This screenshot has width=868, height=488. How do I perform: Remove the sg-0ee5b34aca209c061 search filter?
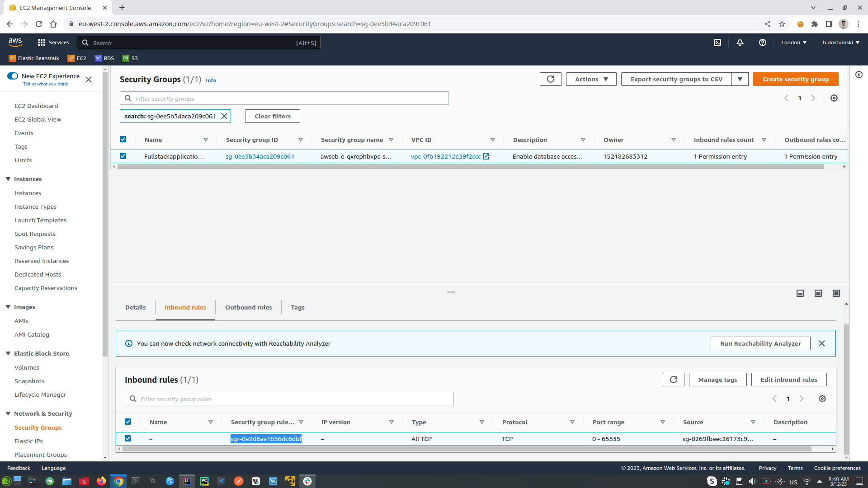224,116
